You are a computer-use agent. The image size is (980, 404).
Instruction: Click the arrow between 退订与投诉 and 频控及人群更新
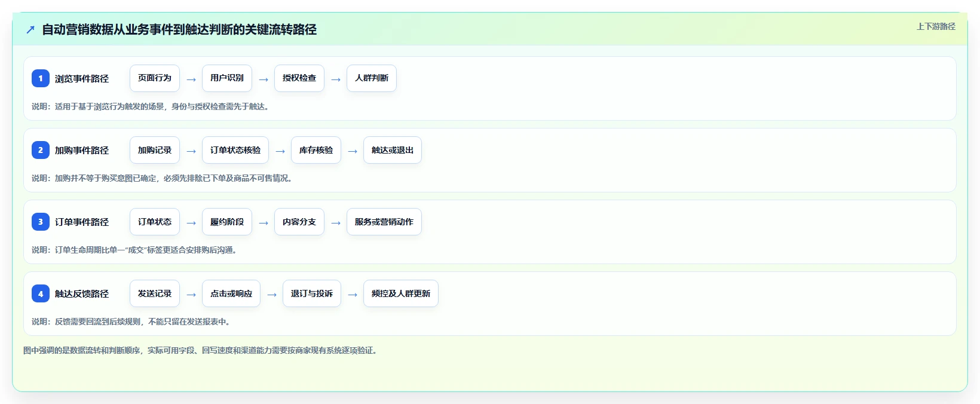point(353,295)
